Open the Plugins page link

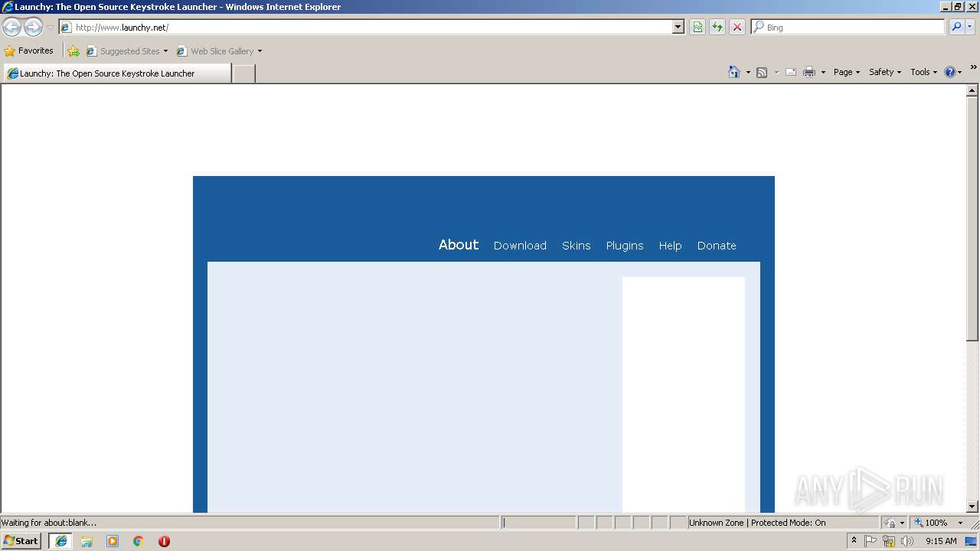click(625, 246)
